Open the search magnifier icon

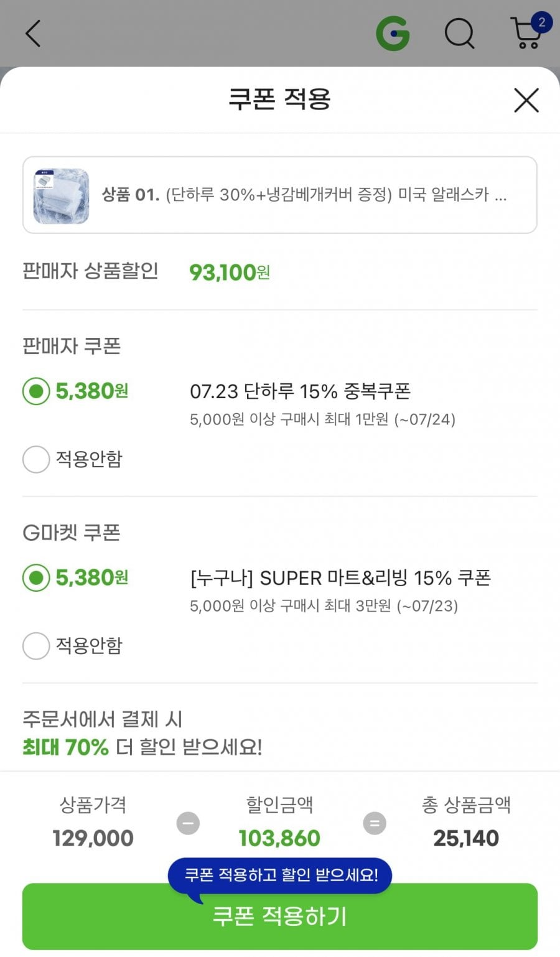pos(460,33)
